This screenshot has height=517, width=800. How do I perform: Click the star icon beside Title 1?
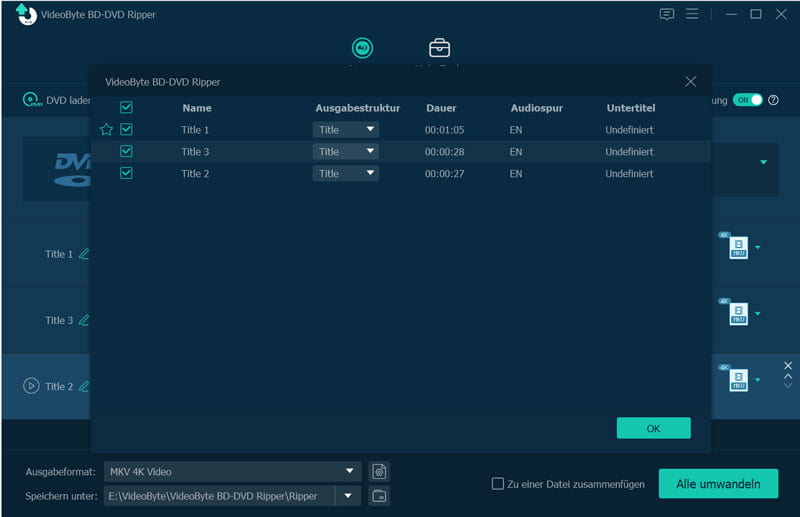click(x=106, y=130)
